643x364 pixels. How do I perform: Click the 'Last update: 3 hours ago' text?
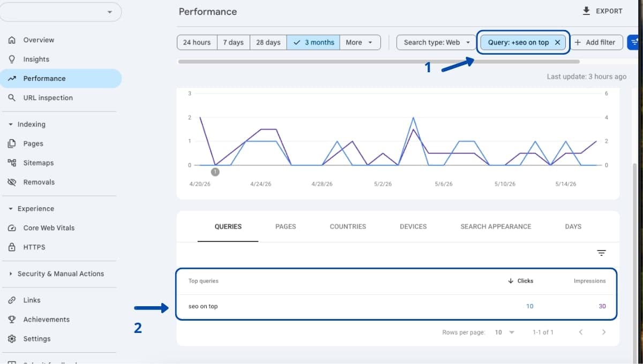click(586, 77)
